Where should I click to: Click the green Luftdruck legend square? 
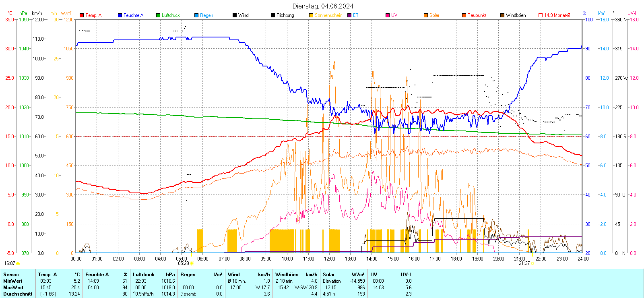pos(158,15)
